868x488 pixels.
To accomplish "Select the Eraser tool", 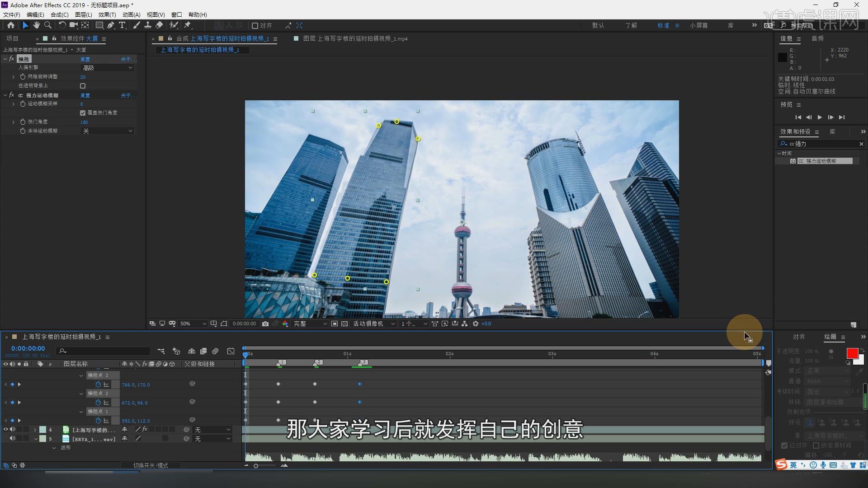I will click(159, 25).
